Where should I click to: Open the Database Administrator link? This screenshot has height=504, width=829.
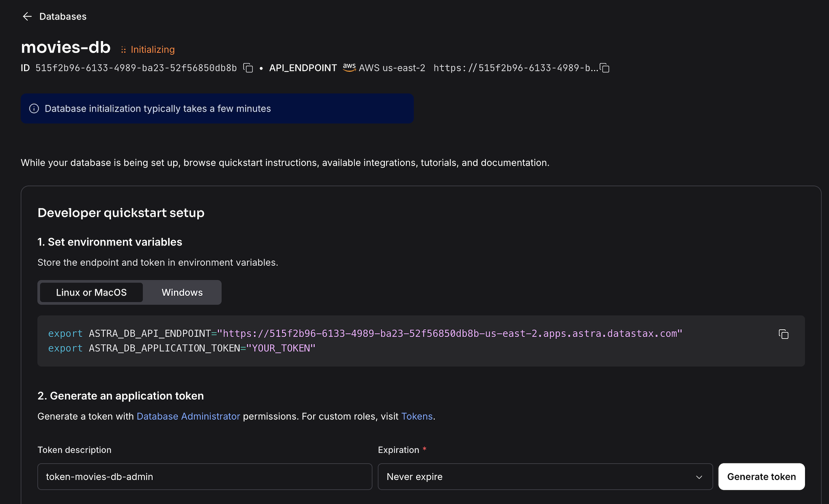pos(188,416)
